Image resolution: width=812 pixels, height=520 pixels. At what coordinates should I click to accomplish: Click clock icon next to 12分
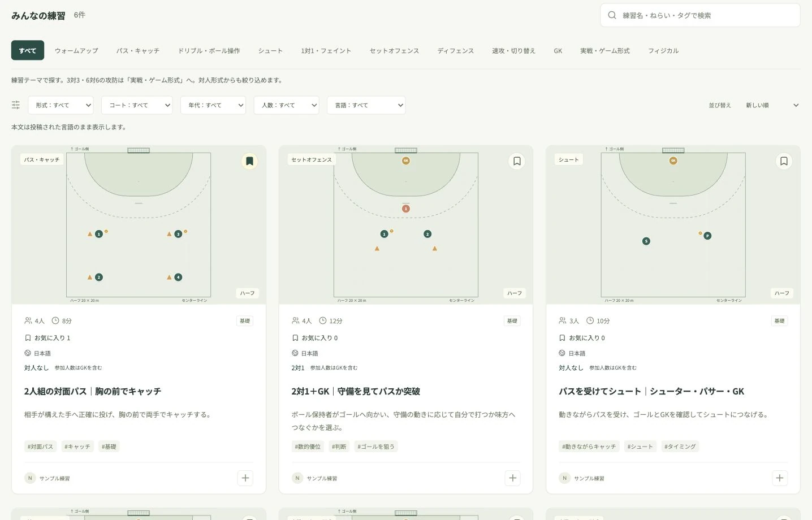click(323, 320)
